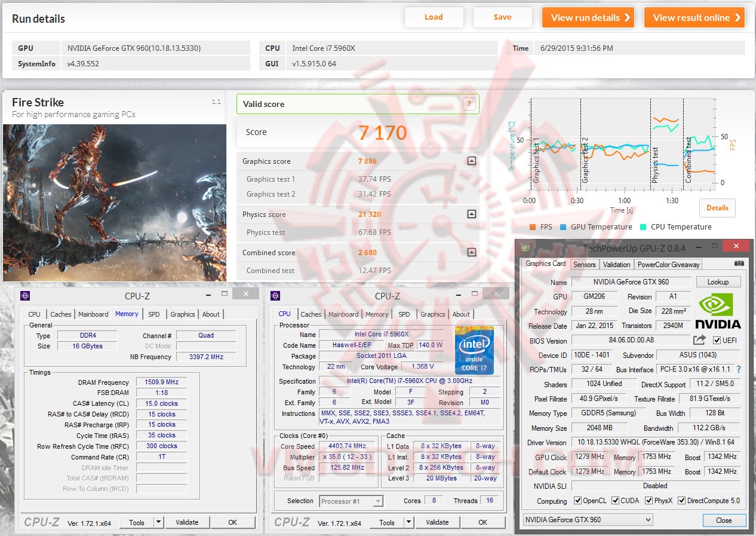The height and width of the screenshot is (536, 756).
Task: Click Tools button in left CPU-Z window
Action: tap(137, 522)
